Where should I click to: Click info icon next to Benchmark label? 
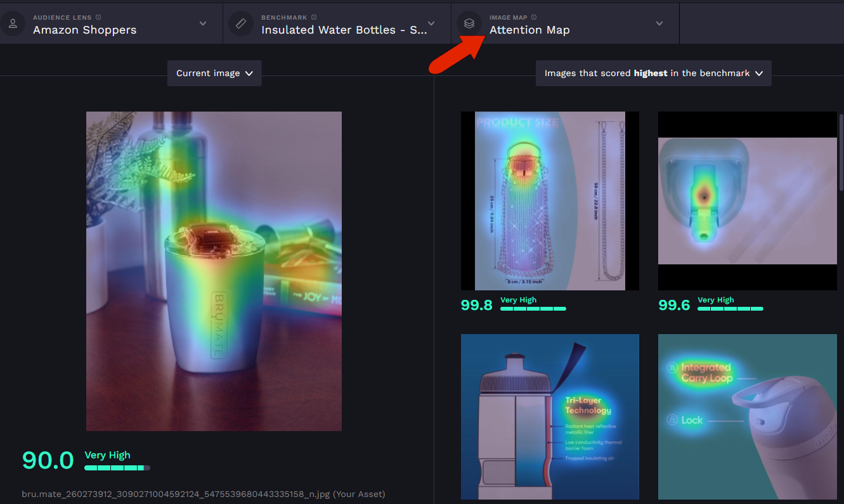click(x=315, y=17)
